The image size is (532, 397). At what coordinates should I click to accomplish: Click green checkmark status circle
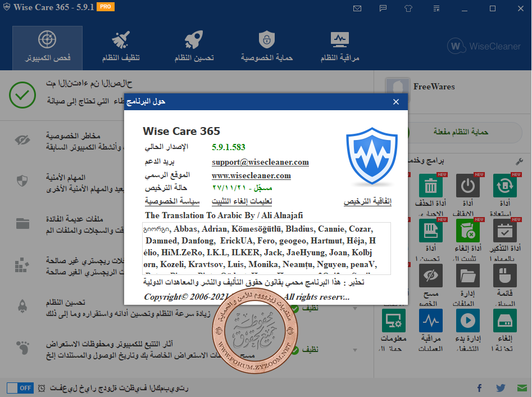22,94
